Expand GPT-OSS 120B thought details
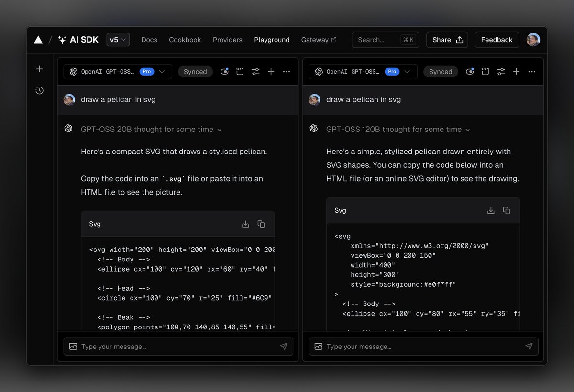 (x=398, y=129)
